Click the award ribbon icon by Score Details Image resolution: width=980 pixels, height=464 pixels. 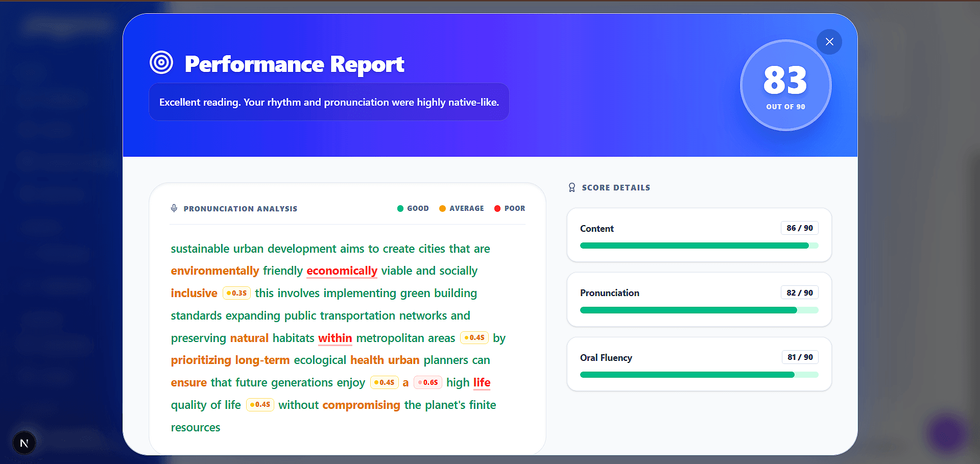click(572, 188)
